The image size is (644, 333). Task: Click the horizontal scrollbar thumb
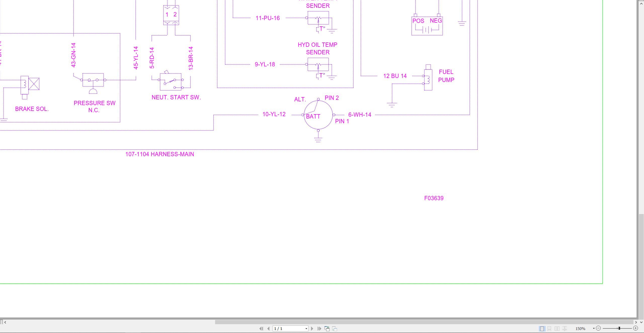tap(424, 322)
